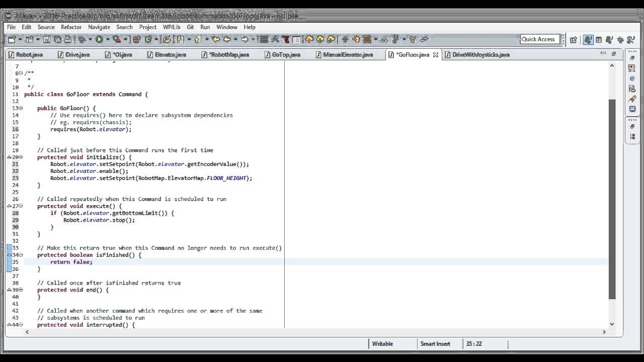
Task: Click the New Java Package icon
Action: (x=137, y=39)
